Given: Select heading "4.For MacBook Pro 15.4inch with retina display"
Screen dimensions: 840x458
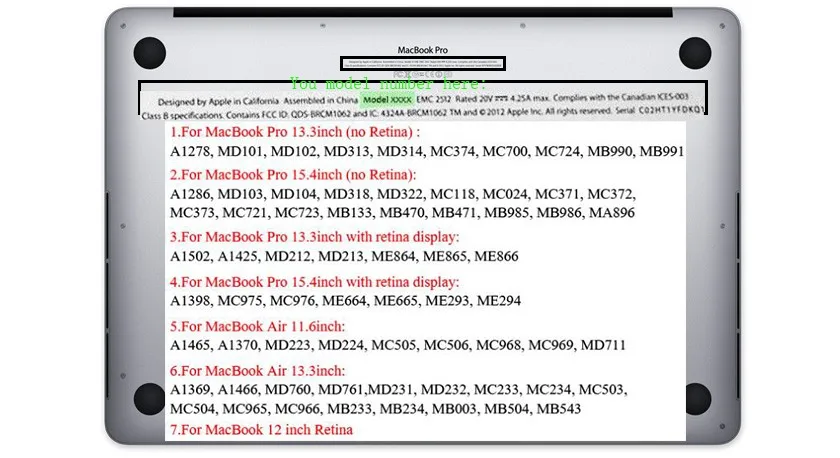Looking at the screenshot, I should coord(314,282).
